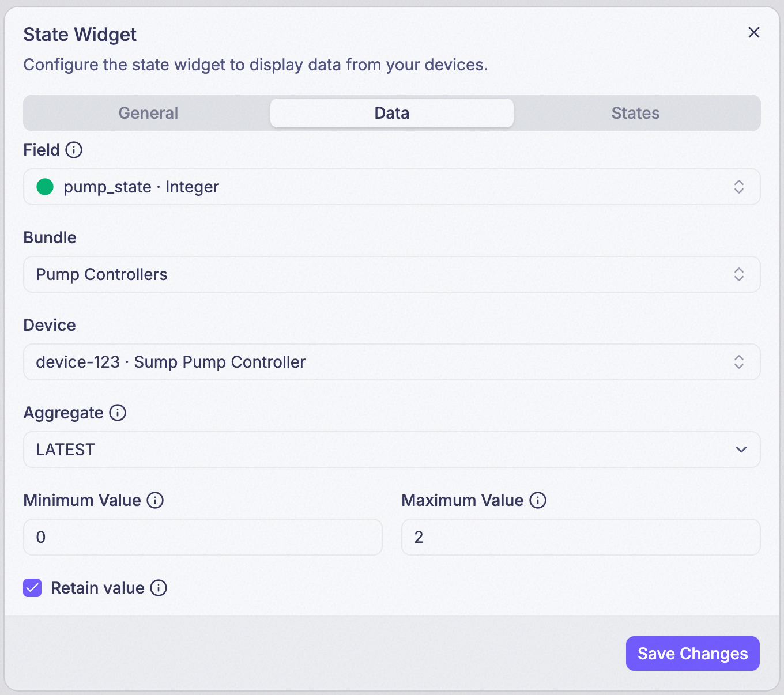
Task: Click the Retain value label
Action: tap(97, 588)
